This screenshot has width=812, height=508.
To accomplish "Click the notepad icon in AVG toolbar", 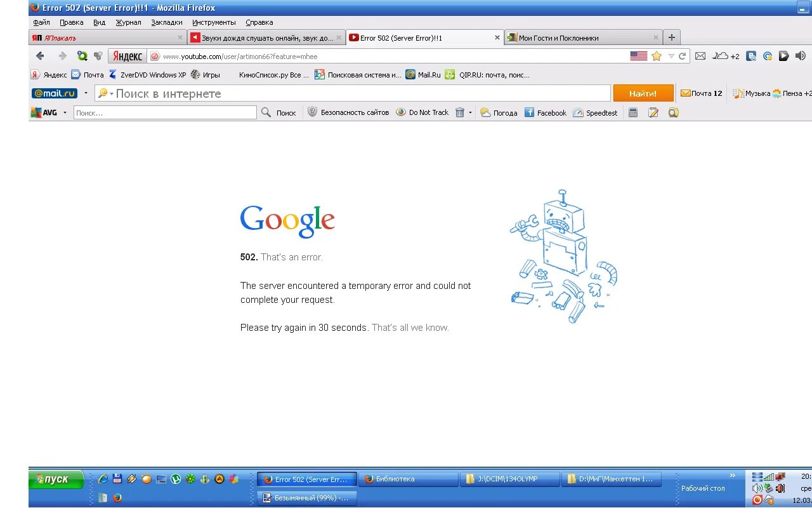I will click(653, 112).
